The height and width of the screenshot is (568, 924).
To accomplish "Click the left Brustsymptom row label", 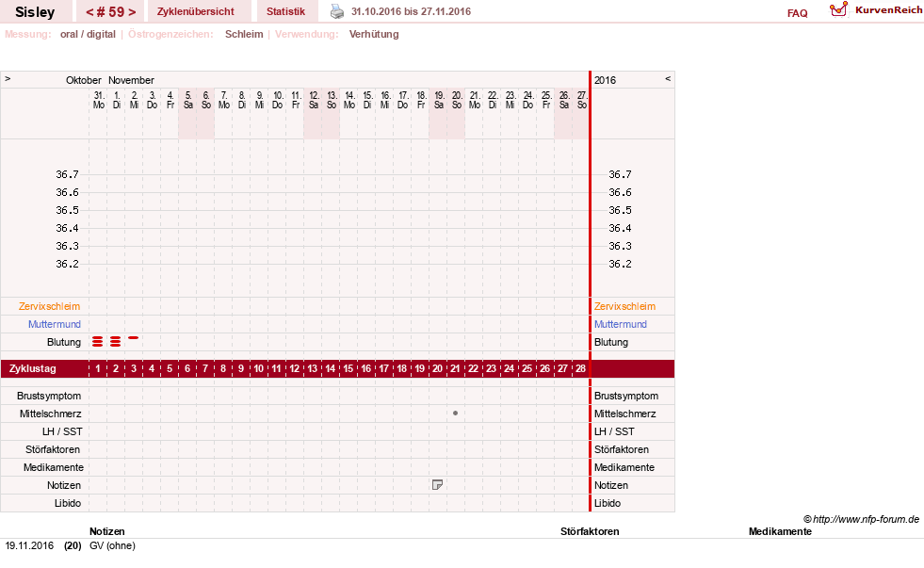I will tap(49, 396).
